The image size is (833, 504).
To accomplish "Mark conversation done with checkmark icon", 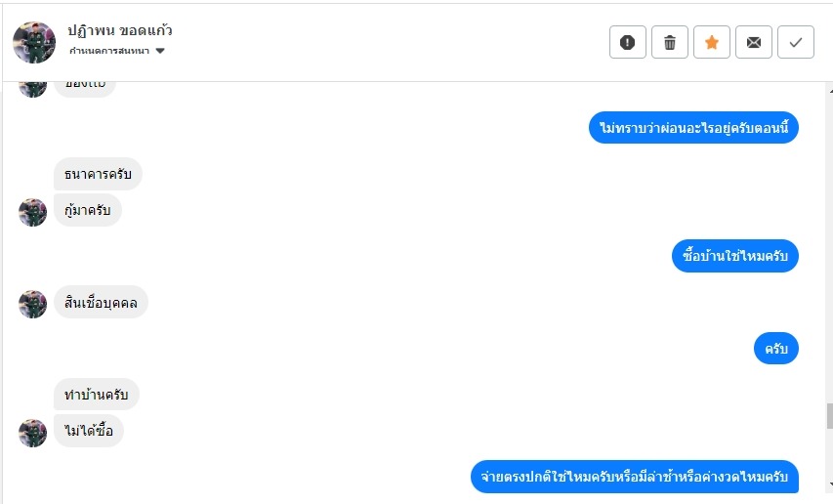I will (x=795, y=42).
